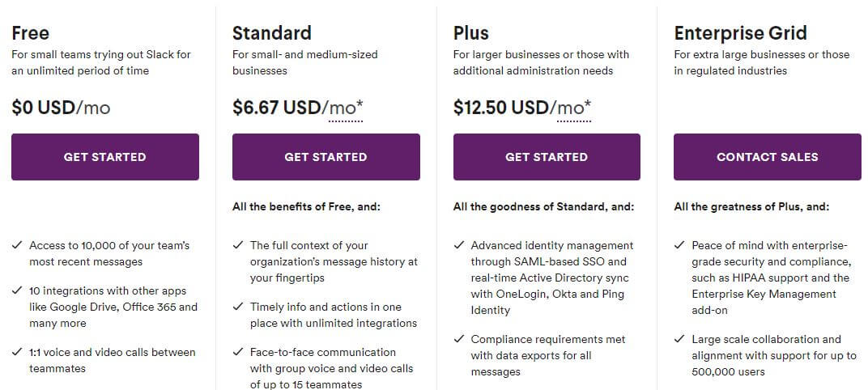Click checkmark beside Timely info and actions
Image resolution: width=868 pixels, height=390 pixels.
pyautogui.click(x=238, y=307)
